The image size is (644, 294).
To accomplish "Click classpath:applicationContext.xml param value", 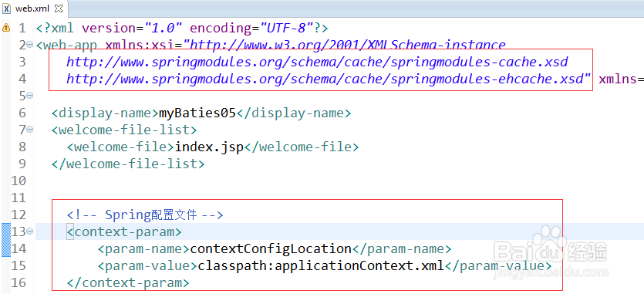I will (321, 265).
